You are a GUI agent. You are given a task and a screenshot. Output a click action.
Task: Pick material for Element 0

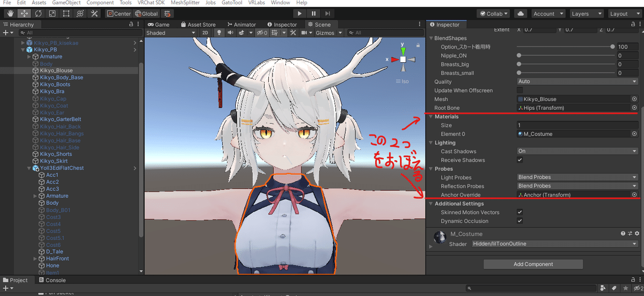click(634, 134)
